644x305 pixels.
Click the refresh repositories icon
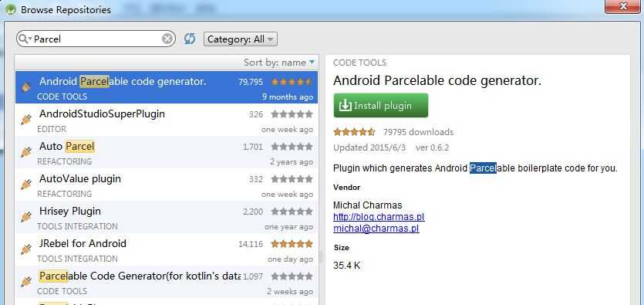click(189, 39)
